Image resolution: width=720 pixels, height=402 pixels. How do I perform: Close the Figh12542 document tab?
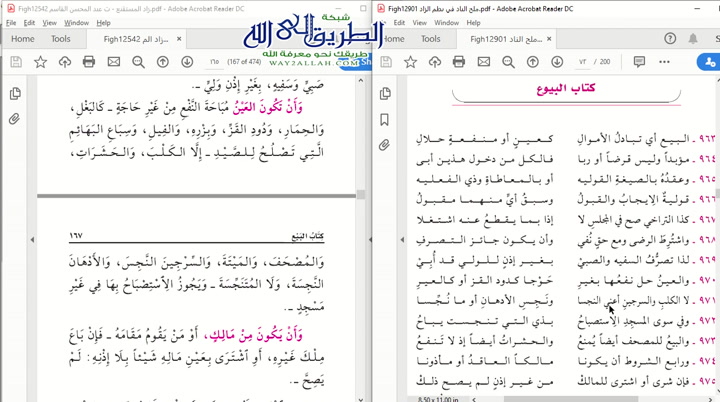tap(179, 39)
